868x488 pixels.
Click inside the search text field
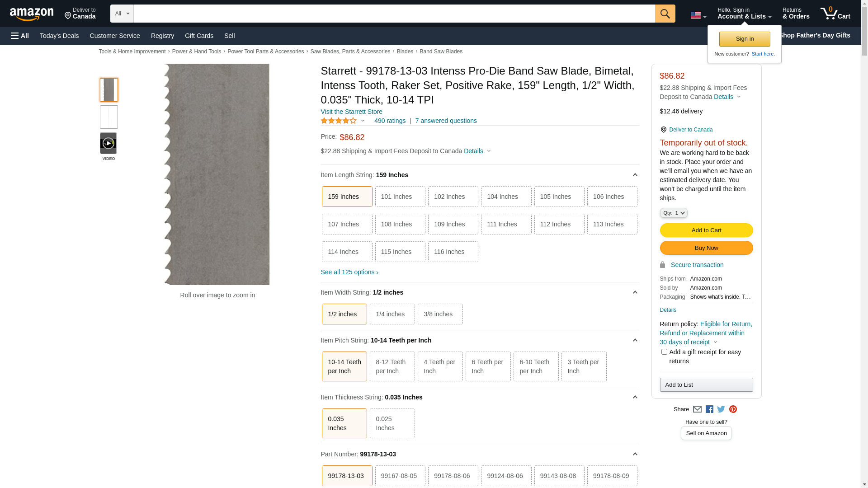tap(393, 14)
